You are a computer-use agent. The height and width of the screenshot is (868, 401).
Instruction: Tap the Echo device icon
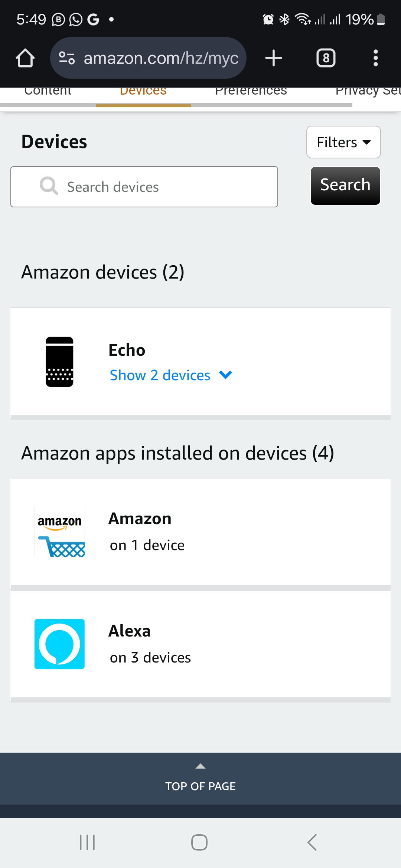pyautogui.click(x=59, y=362)
